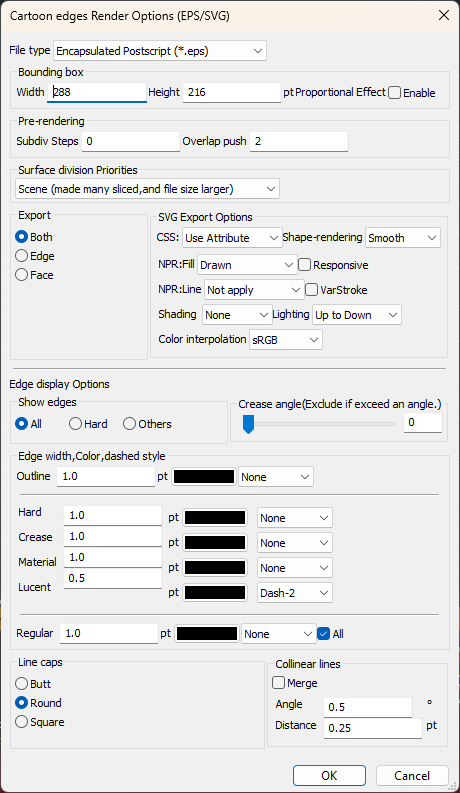
Task: Open the Regular edge color swatch
Action: pyautogui.click(x=207, y=634)
